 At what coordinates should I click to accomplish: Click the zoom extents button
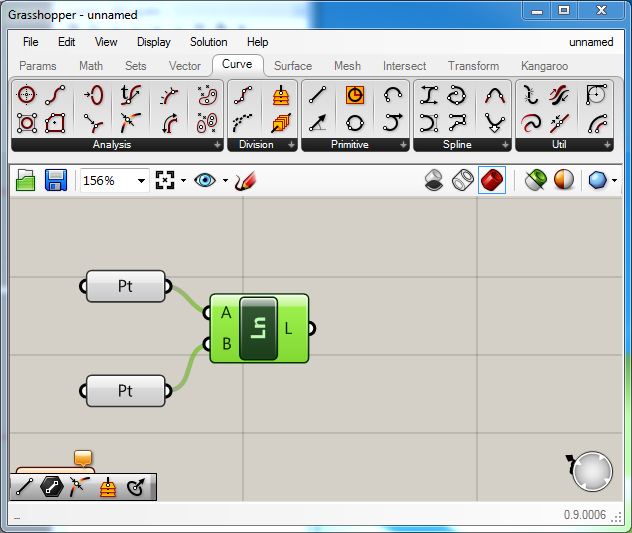click(165, 180)
